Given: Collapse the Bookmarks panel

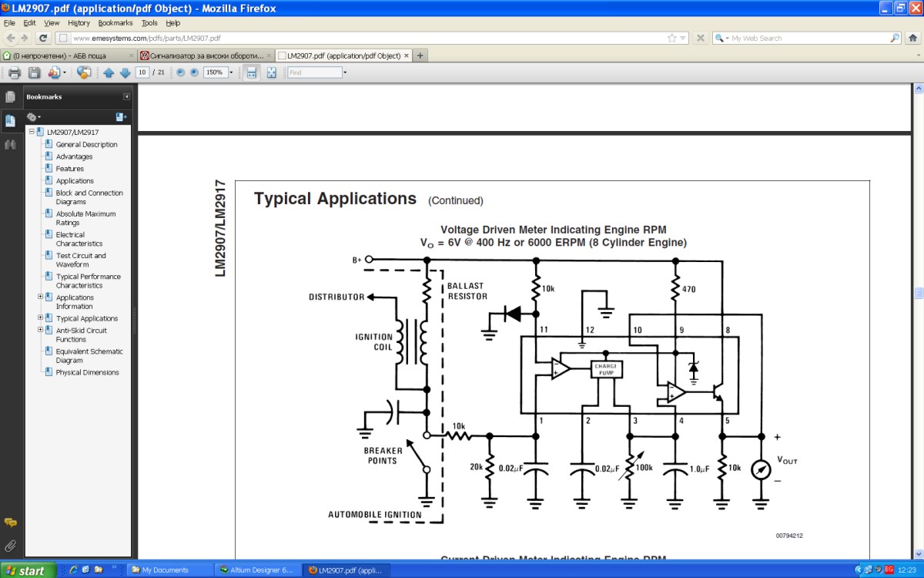Looking at the screenshot, I should pos(127,97).
